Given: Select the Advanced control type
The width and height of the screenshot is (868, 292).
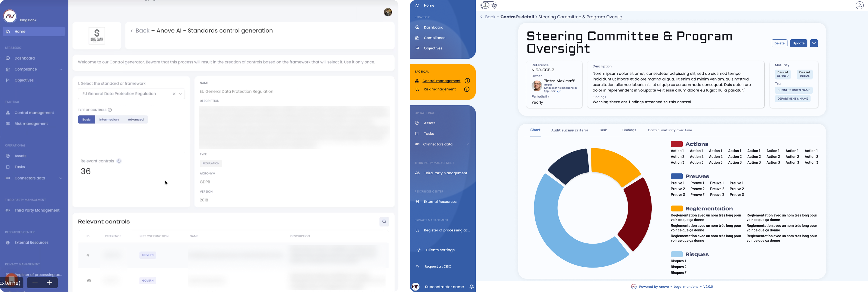Looking at the screenshot, I should click(136, 120).
